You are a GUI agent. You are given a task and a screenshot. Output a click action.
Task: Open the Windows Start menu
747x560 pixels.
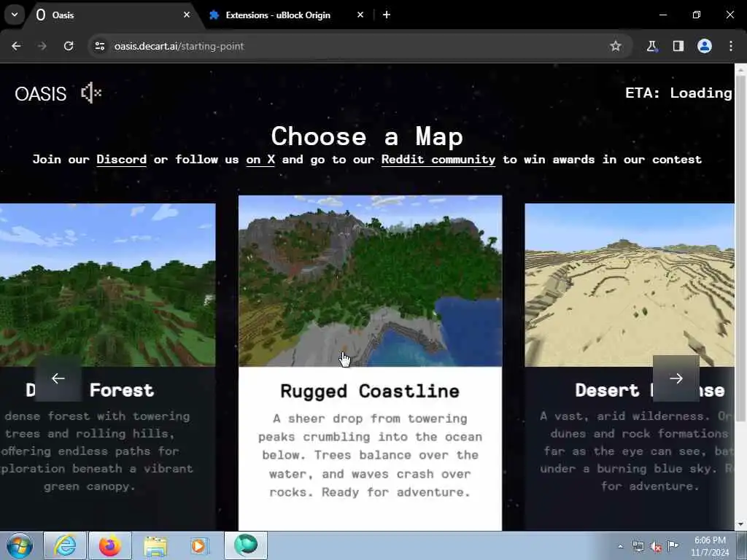click(x=20, y=545)
